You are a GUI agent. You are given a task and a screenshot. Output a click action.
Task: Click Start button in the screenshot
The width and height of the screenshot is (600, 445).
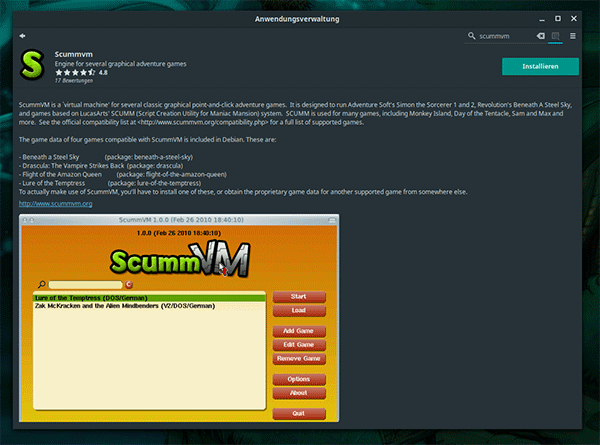(x=298, y=297)
